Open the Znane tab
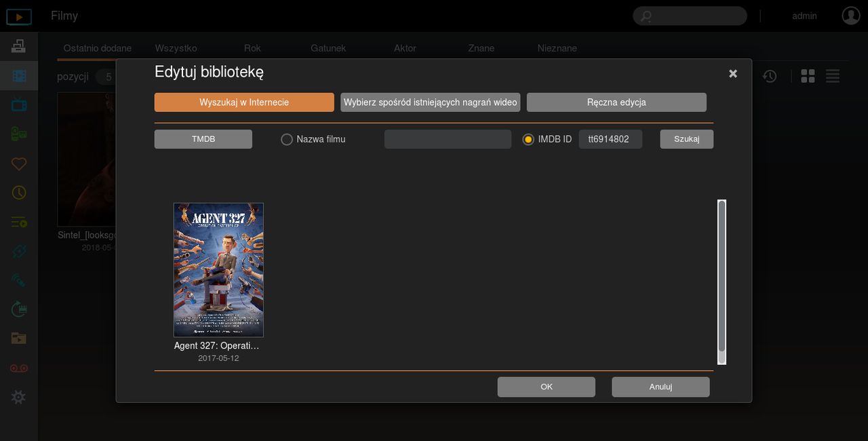Image resolution: width=868 pixels, height=441 pixels. [481, 48]
